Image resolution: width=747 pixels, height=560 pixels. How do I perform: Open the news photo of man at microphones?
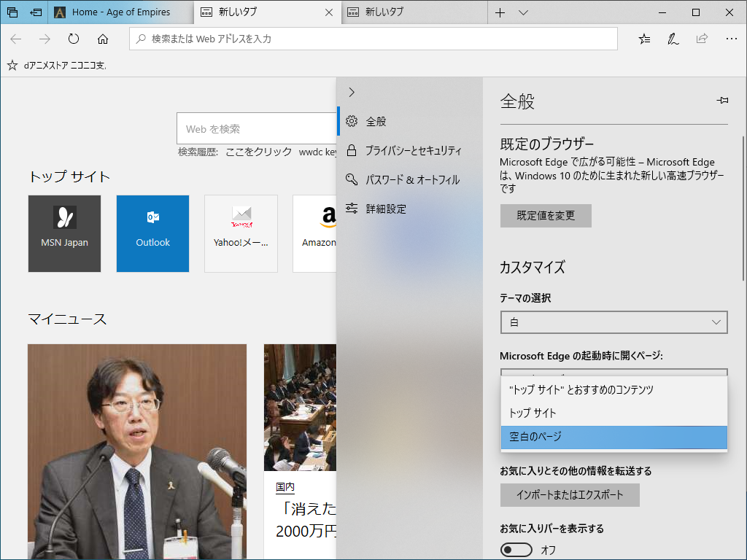[x=137, y=451]
